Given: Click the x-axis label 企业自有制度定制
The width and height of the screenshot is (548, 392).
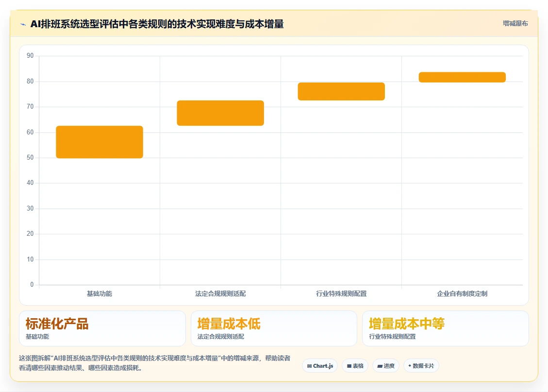Looking at the screenshot, I should click(463, 294).
